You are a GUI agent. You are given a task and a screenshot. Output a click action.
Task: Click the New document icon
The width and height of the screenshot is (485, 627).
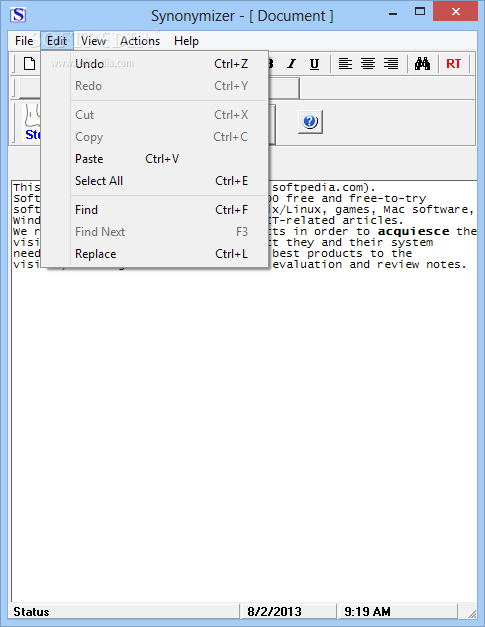click(29, 64)
